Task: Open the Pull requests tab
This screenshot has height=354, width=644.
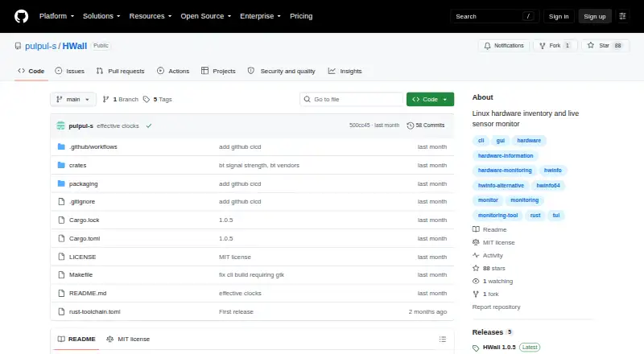Action: pyautogui.click(x=120, y=71)
